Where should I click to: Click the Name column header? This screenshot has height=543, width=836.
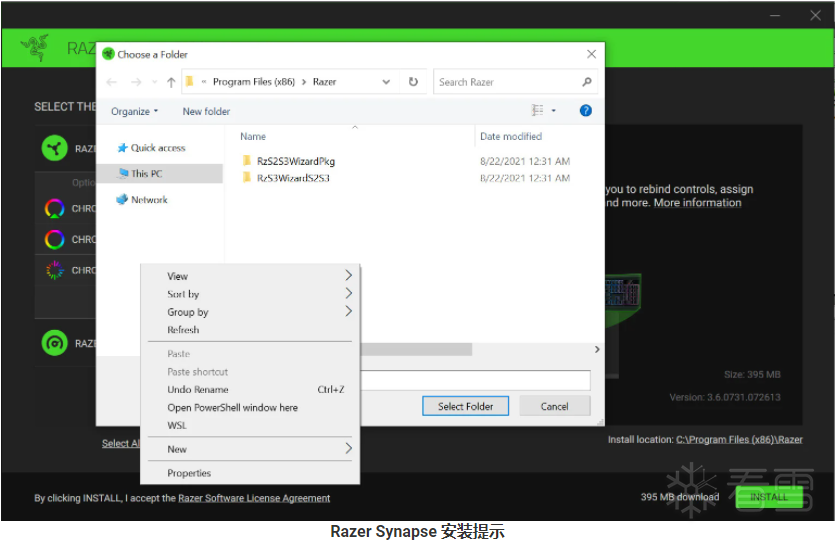click(x=253, y=137)
